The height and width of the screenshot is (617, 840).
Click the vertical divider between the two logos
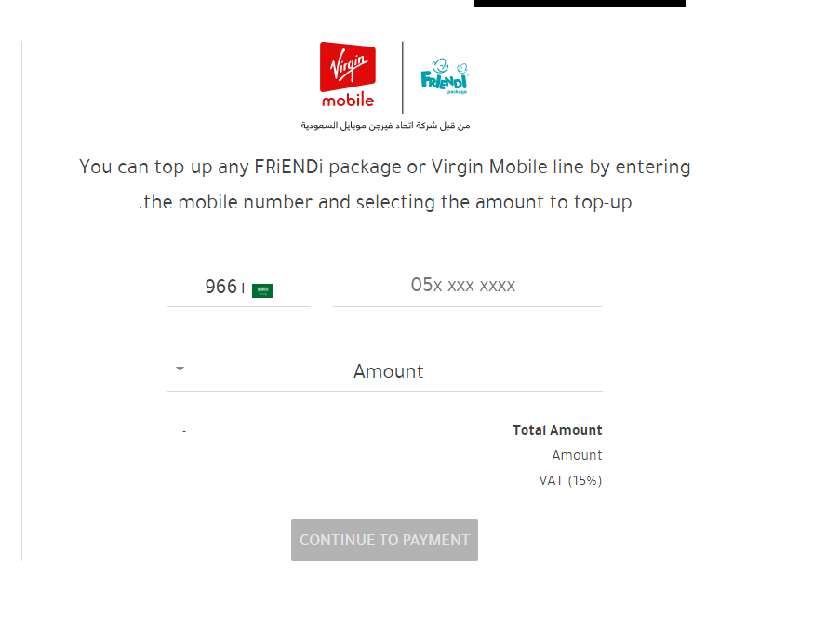pos(402,78)
